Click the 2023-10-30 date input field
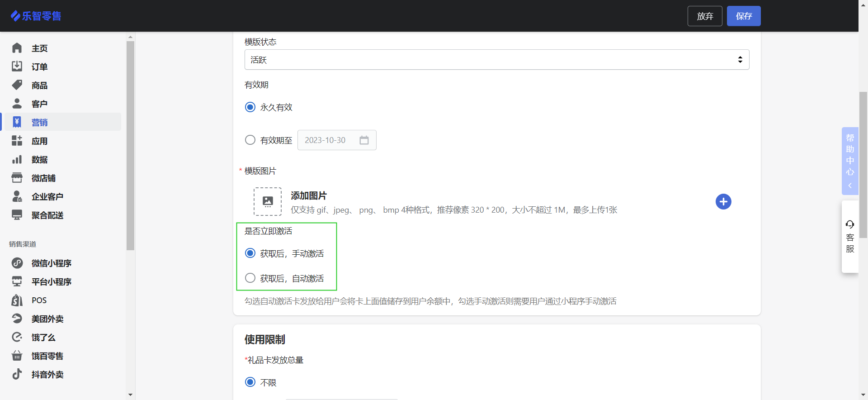868x400 pixels. pos(337,140)
